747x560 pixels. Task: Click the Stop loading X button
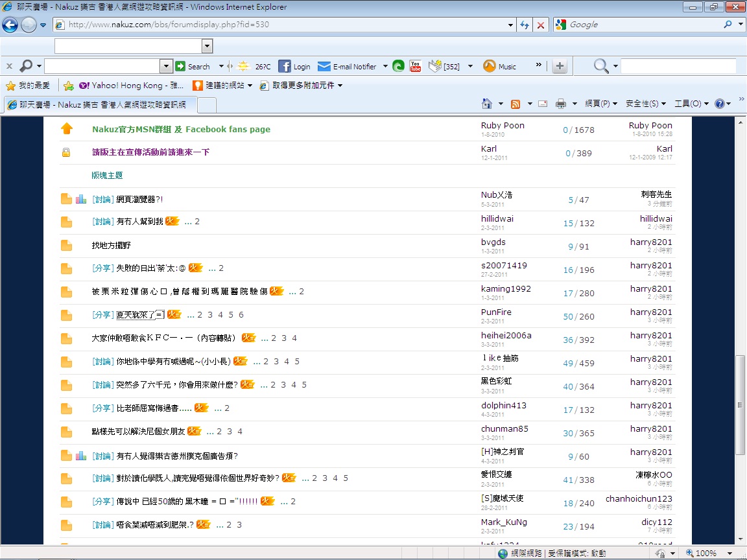540,25
